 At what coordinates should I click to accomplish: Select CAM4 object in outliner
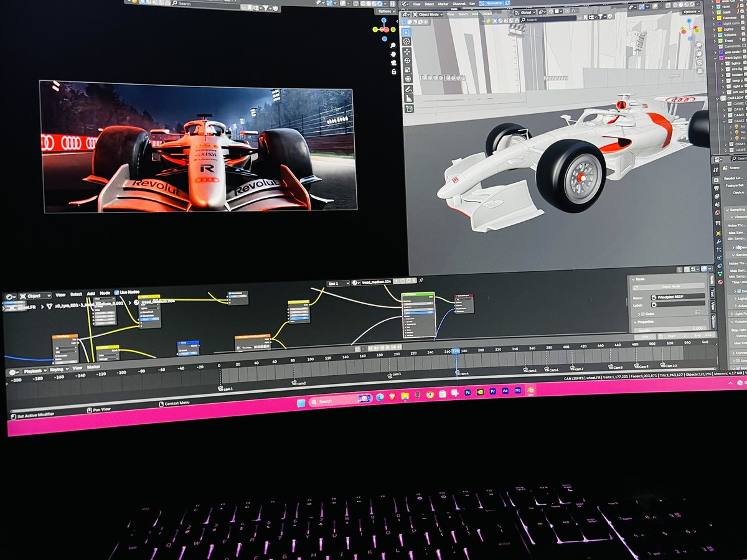740,144
